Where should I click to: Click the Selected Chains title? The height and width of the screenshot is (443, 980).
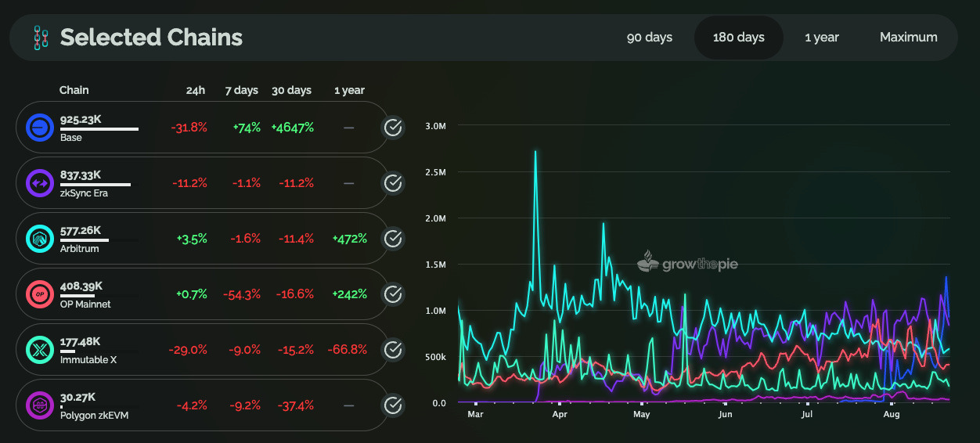click(x=152, y=38)
